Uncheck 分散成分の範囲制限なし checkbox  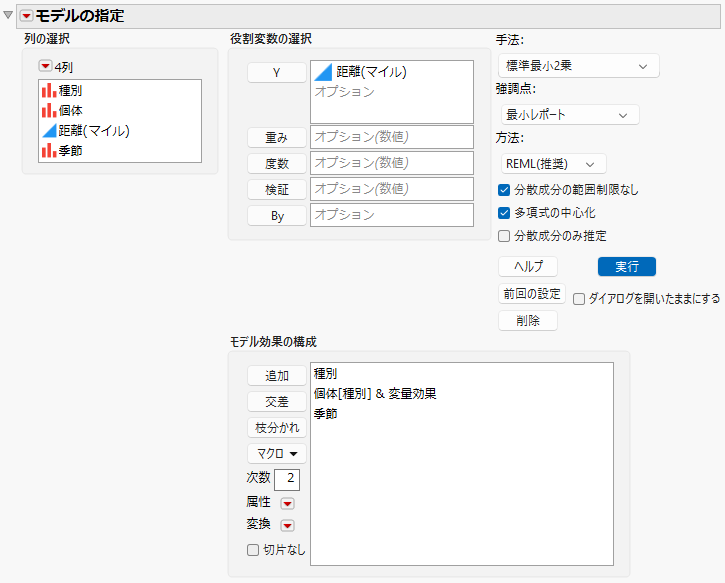(504, 190)
